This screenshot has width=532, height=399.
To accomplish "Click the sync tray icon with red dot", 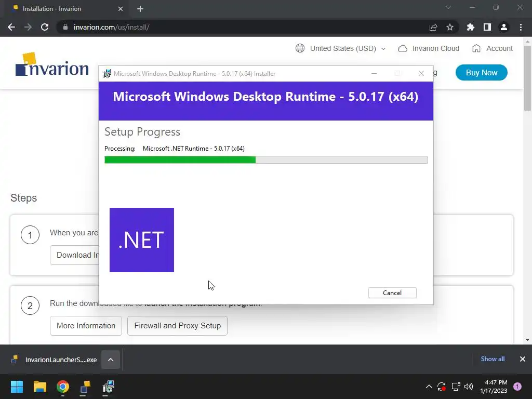I will point(442,387).
